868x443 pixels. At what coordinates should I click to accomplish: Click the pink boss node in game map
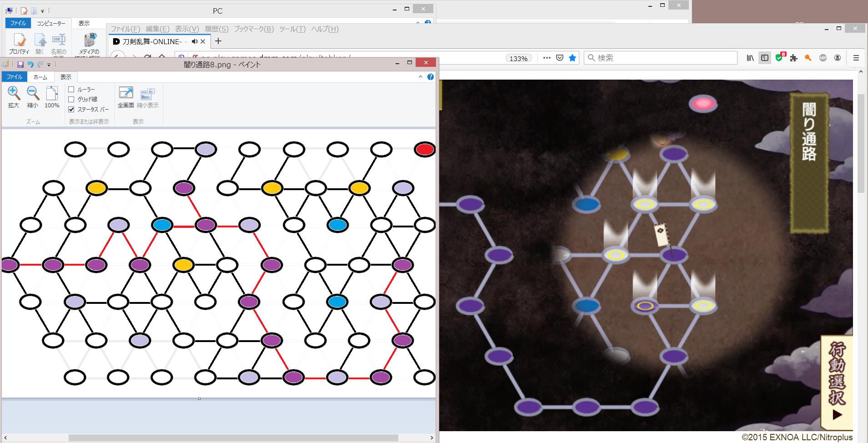[703, 104]
